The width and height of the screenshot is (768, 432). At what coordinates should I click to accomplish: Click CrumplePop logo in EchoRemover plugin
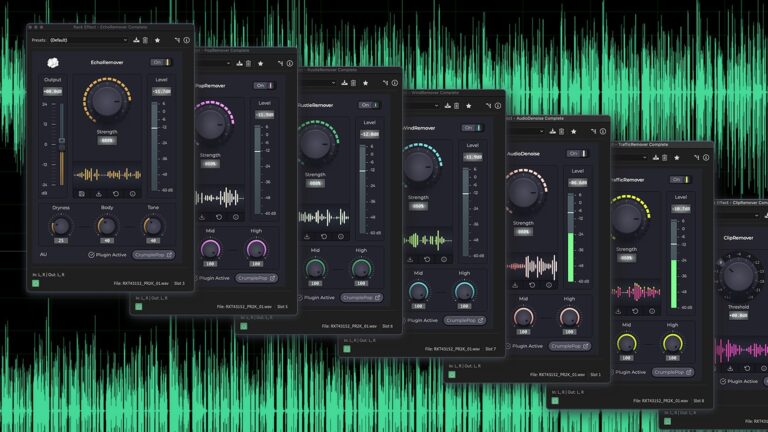click(53, 63)
